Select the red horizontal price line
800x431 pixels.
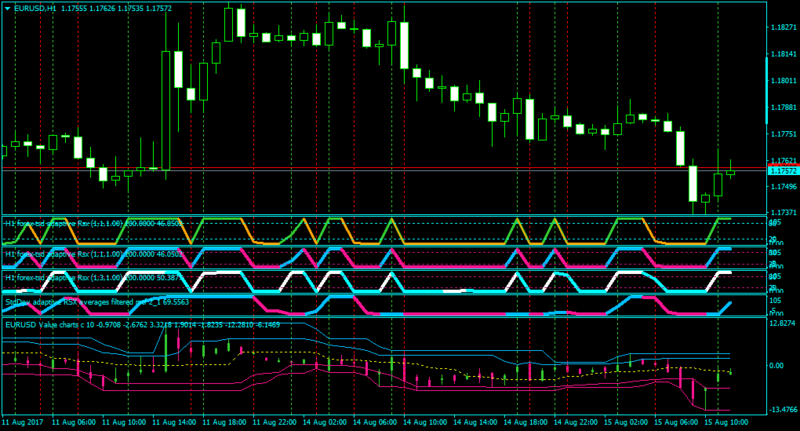384,167
